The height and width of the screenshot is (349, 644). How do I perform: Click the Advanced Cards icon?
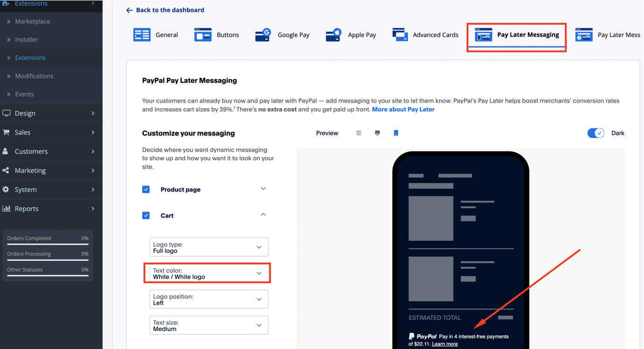(400, 35)
